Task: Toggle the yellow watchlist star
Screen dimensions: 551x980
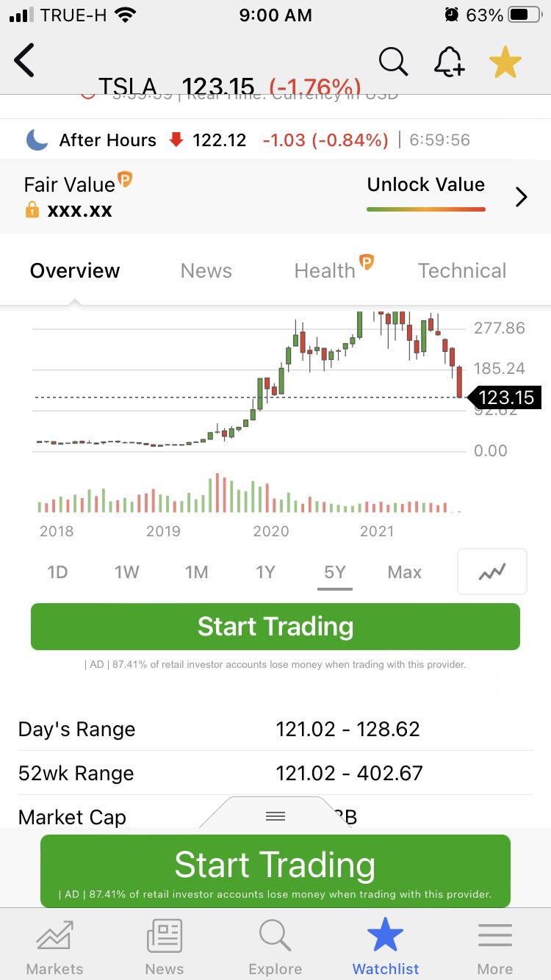Action: tap(505, 62)
